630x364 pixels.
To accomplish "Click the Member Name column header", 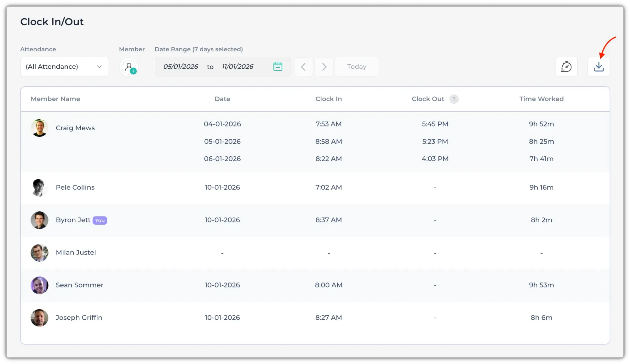I will point(55,99).
